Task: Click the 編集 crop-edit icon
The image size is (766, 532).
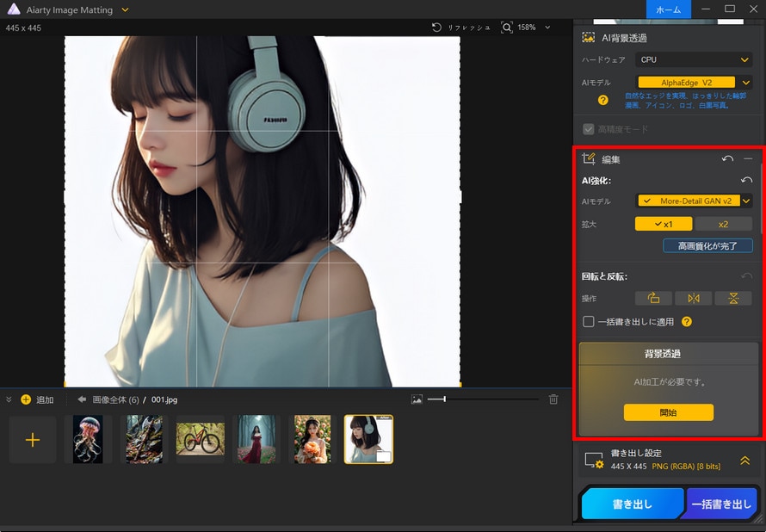Action: click(588, 158)
